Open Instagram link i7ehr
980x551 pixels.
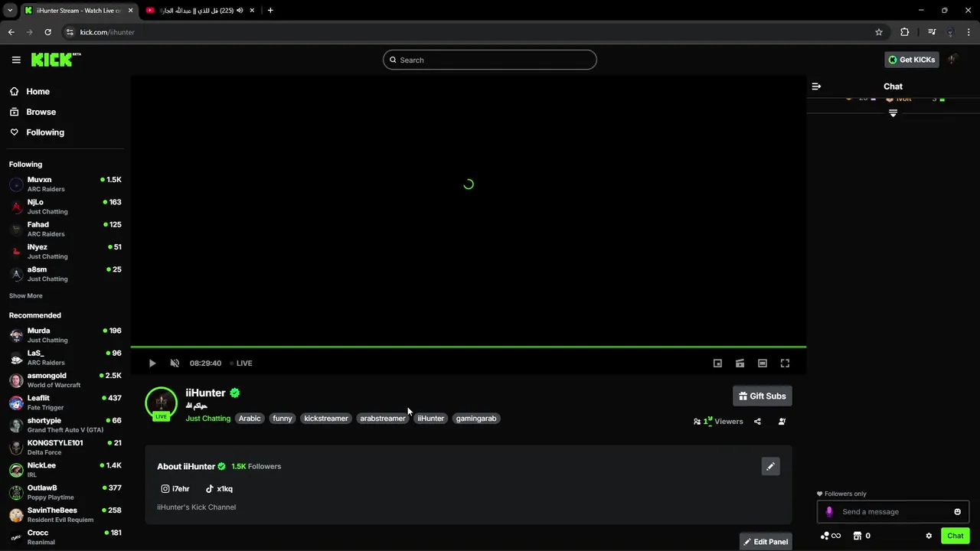(175, 489)
